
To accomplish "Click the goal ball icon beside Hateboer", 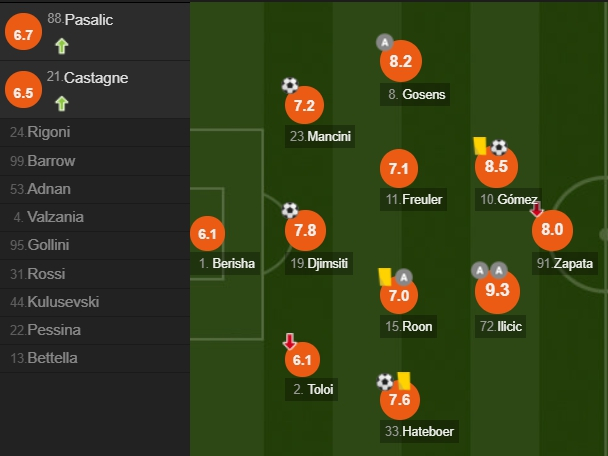I will (385, 381).
